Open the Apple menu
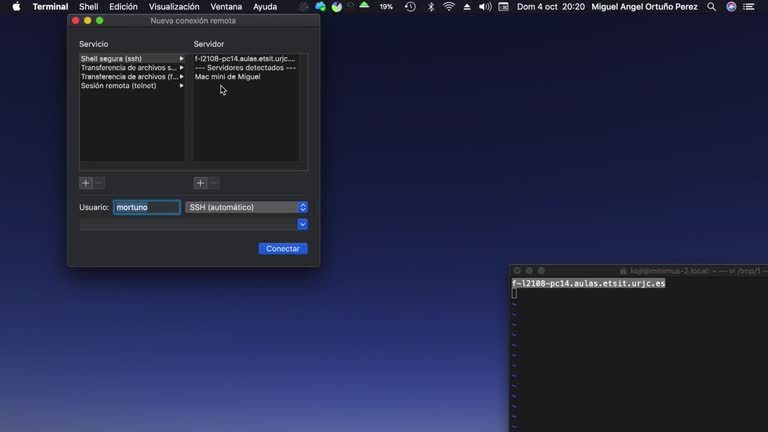This screenshot has height=432, width=768. [x=16, y=7]
